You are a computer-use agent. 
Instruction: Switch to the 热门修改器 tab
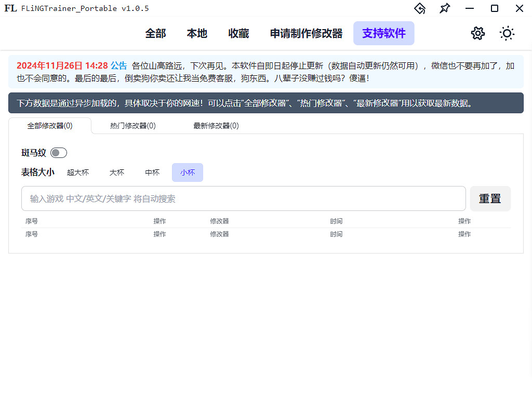132,125
